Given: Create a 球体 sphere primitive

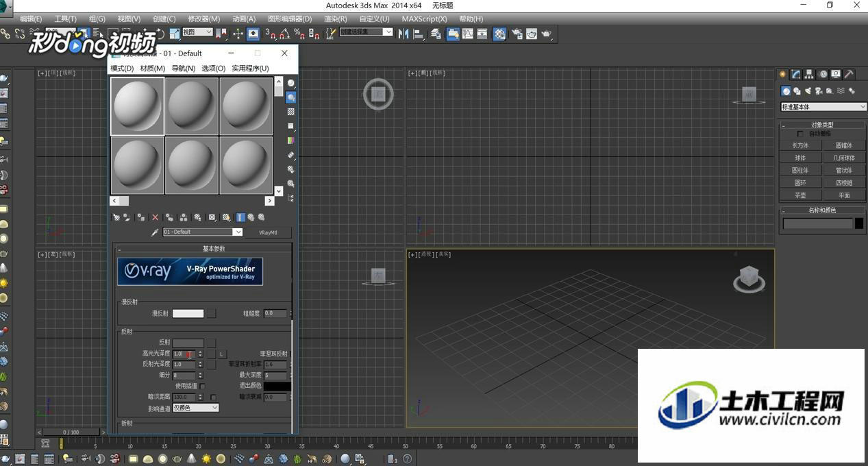Looking at the screenshot, I should (x=800, y=158).
